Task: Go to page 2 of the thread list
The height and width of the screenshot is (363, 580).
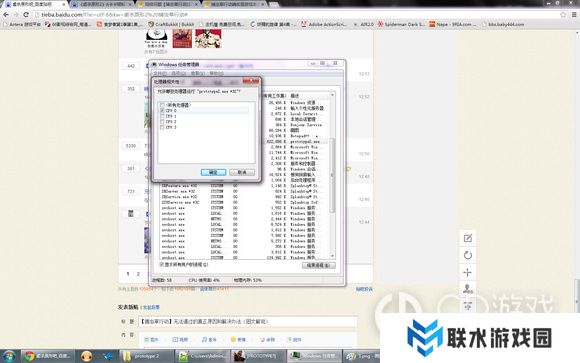Action: (x=138, y=274)
